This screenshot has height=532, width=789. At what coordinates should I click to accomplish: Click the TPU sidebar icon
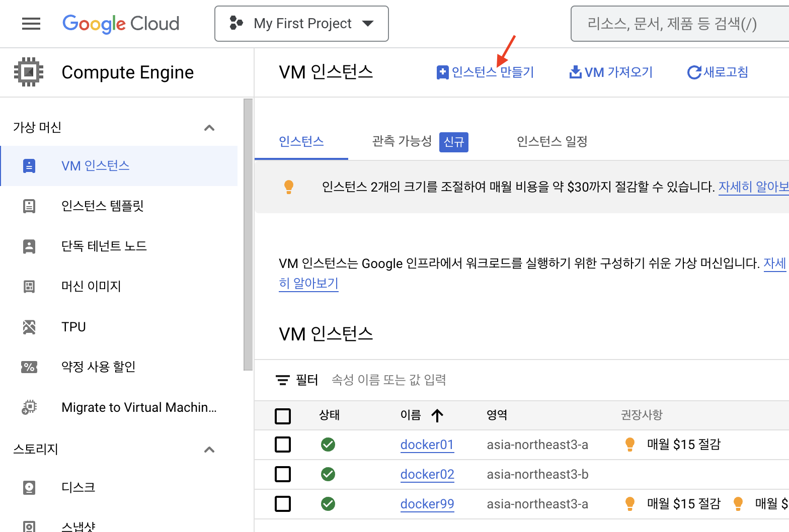coord(29,327)
